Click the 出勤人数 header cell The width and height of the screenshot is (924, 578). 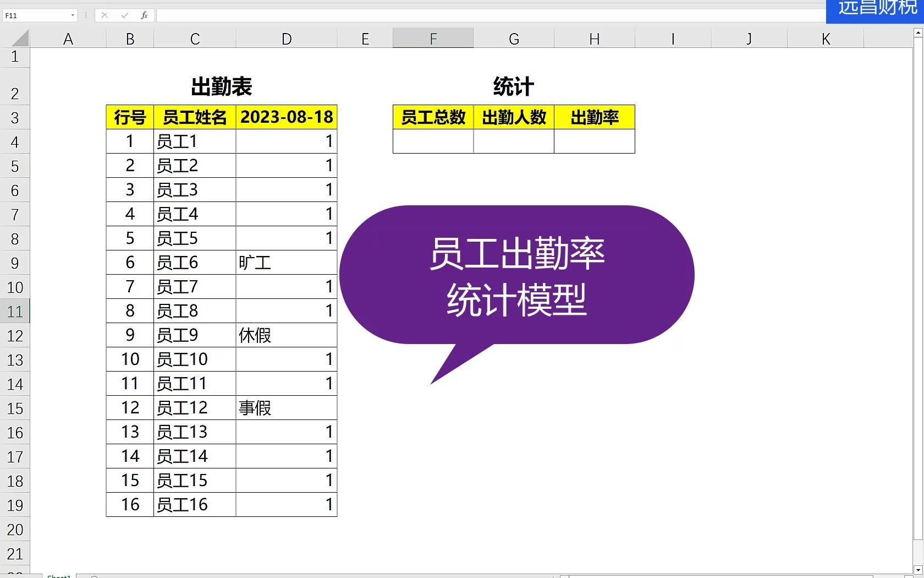coord(514,117)
